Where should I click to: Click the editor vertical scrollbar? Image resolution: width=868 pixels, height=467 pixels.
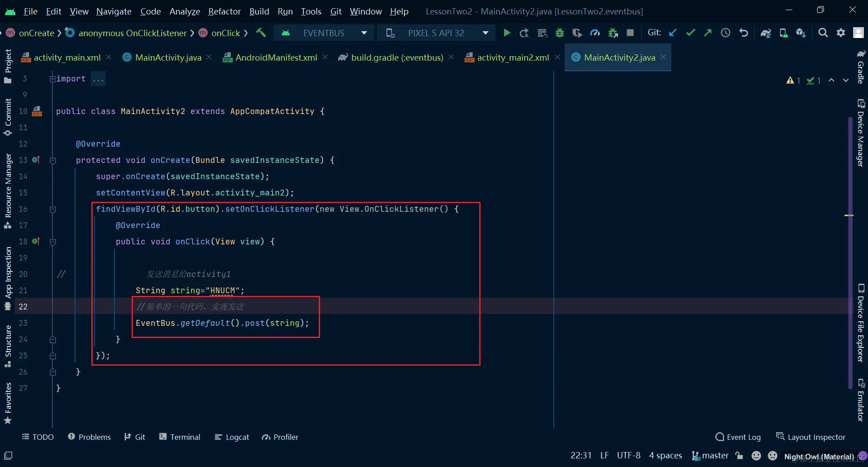(x=850, y=253)
